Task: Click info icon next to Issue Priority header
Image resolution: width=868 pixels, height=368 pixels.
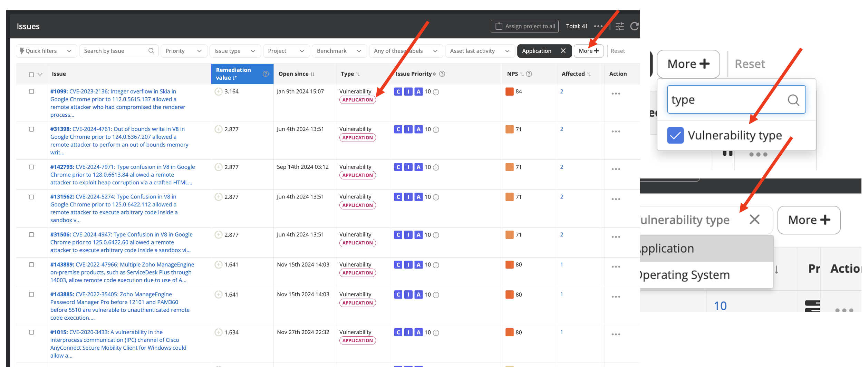Action: (442, 74)
